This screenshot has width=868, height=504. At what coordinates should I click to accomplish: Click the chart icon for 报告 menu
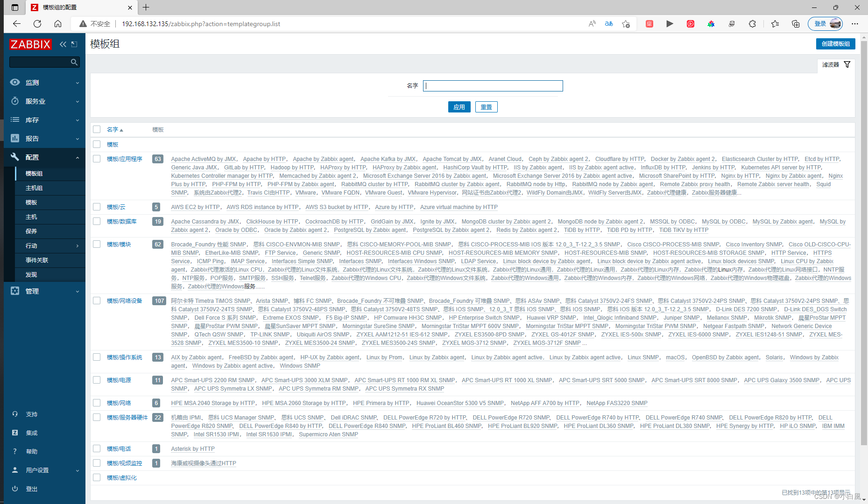(15, 138)
